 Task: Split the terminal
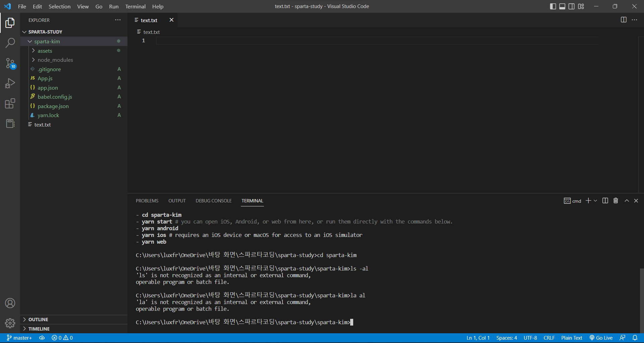(x=605, y=201)
